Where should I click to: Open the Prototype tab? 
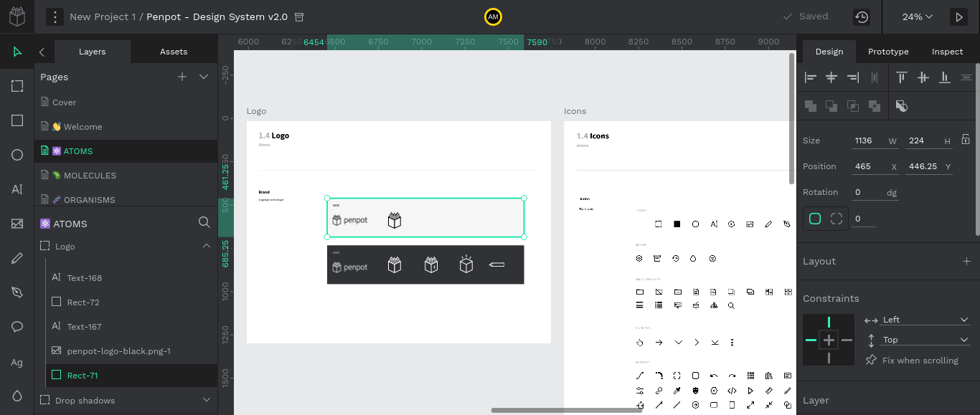(888, 52)
